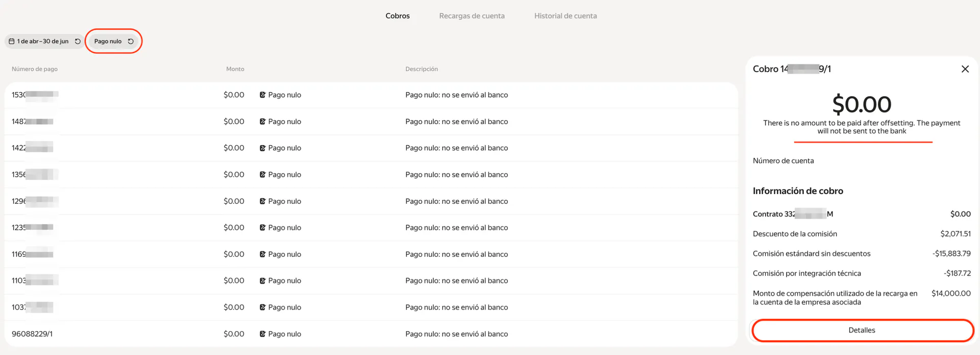The width and height of the screenshot is (980, 355).
Task: Close the Cobro details panel
Action: click(965, 69)
